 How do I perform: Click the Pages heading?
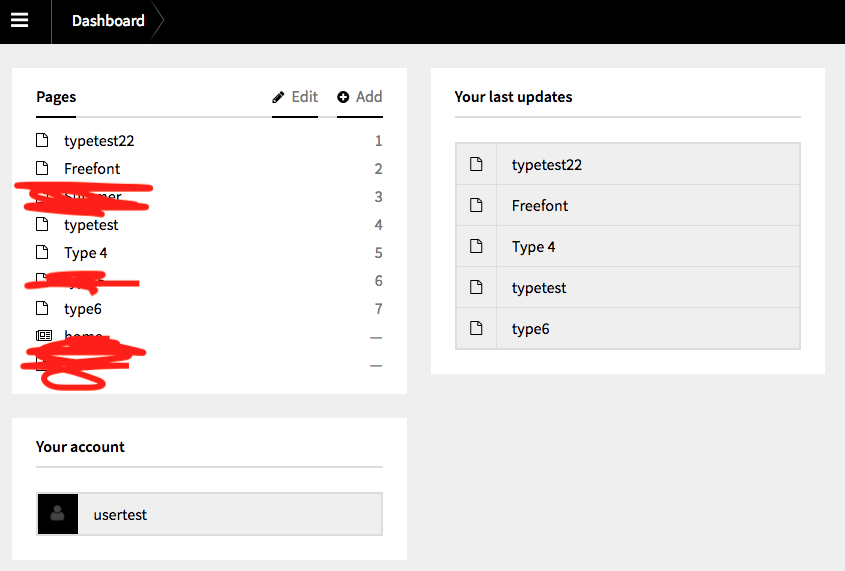pyautogui.click(x=56, y=97)
